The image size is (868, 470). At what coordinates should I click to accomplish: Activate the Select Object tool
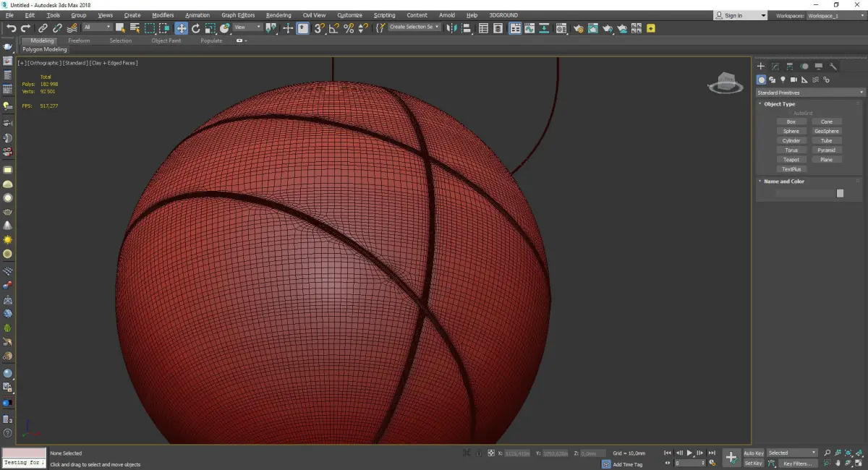[120, 28]
